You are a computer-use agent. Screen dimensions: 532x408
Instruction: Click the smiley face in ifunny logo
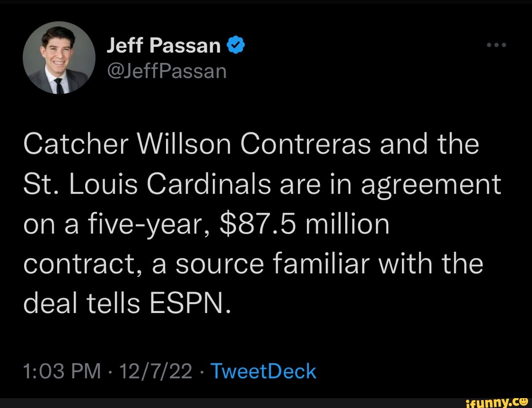(x=523, y=402)
